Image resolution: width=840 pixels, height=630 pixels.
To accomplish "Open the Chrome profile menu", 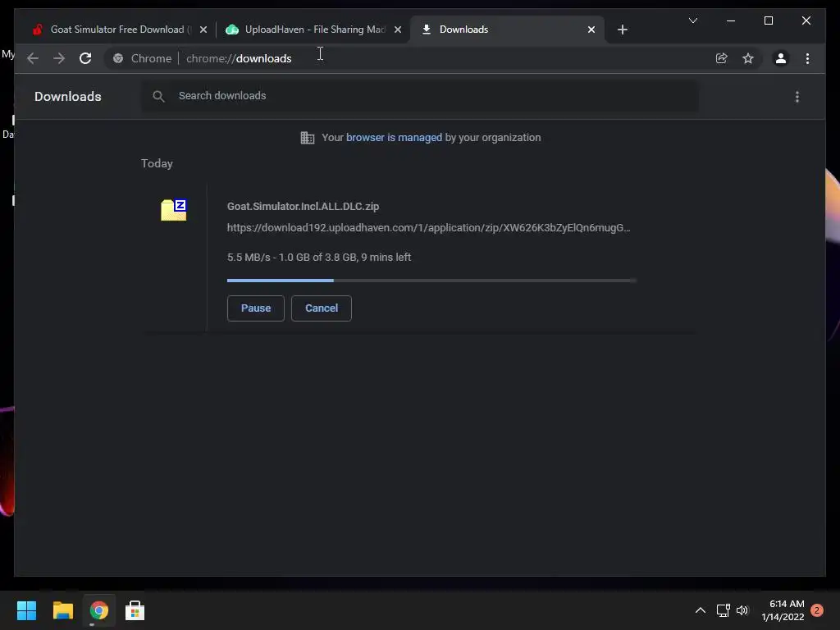I will 781,58.
